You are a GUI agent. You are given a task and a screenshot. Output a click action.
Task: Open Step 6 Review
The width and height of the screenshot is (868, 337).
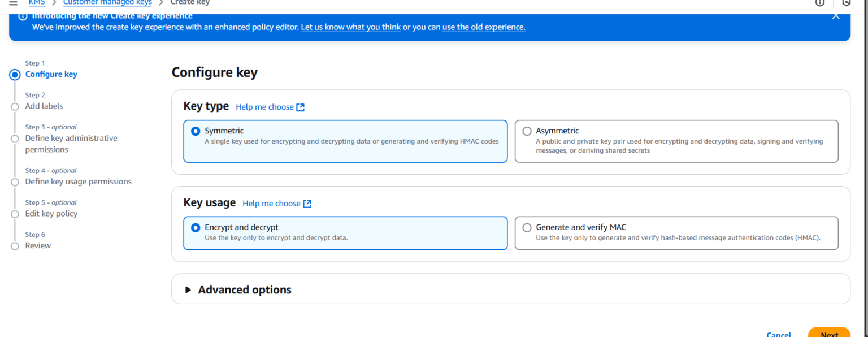pyautogui.click(x=37, y=245)
